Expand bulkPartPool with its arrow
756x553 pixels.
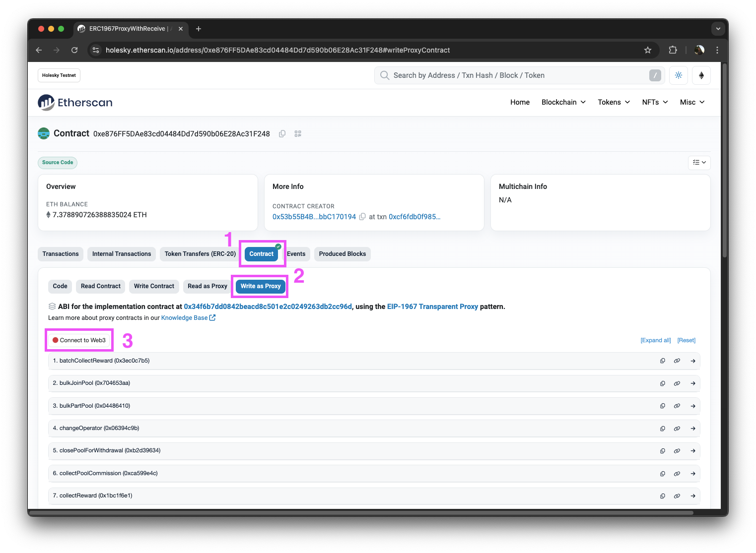coord(693,406)
